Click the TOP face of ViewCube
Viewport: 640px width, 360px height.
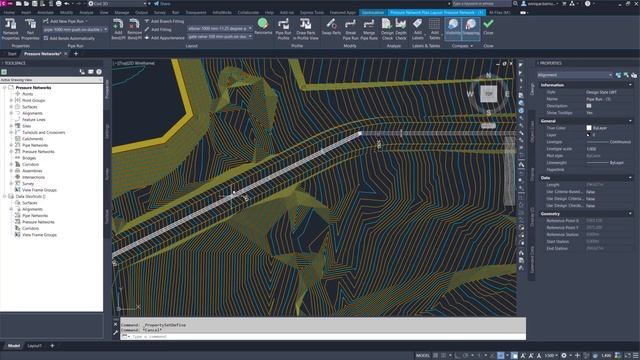point(488,93)
